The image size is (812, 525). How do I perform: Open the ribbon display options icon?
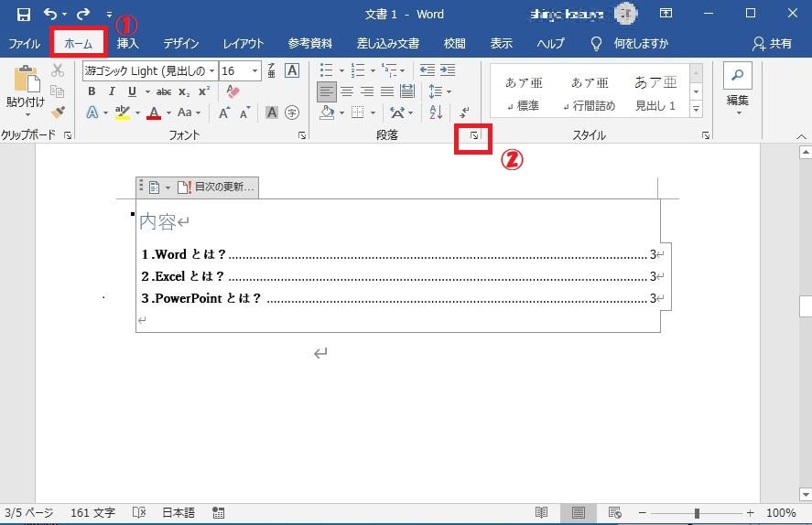click(666, 14)
